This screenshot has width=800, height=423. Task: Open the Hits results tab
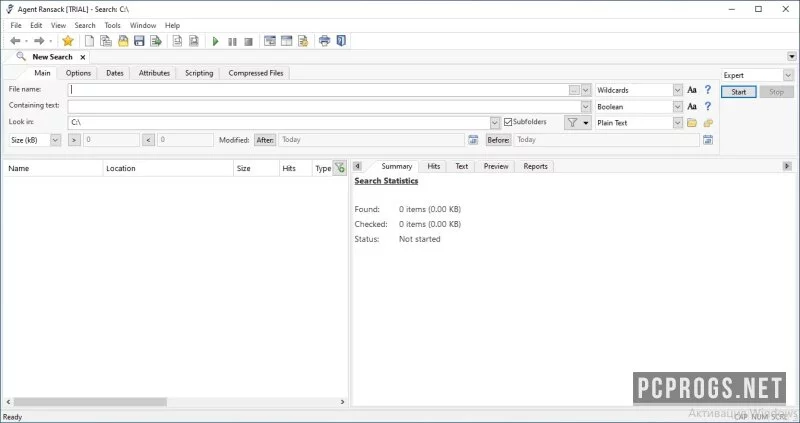pos(433,166)
